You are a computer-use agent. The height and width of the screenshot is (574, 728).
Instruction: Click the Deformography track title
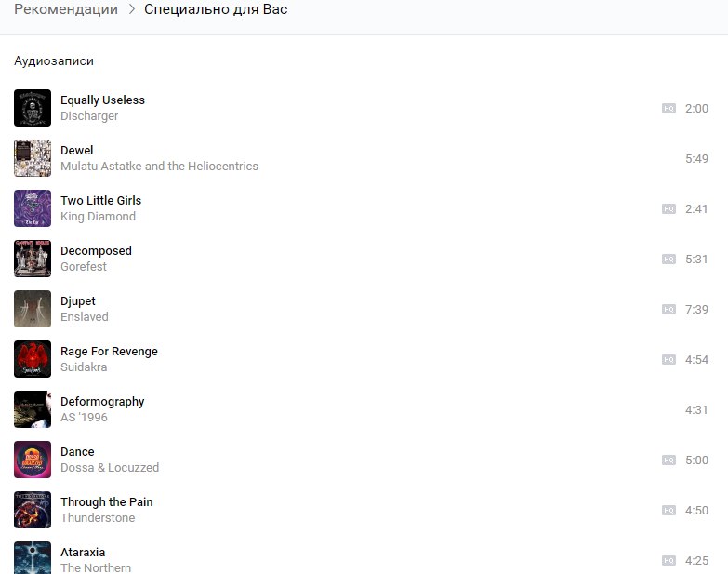point(102,402)
